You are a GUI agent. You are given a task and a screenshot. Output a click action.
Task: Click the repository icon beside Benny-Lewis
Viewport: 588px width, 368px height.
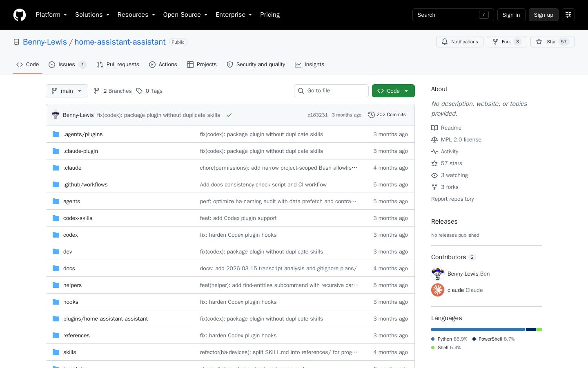[16, 42]
